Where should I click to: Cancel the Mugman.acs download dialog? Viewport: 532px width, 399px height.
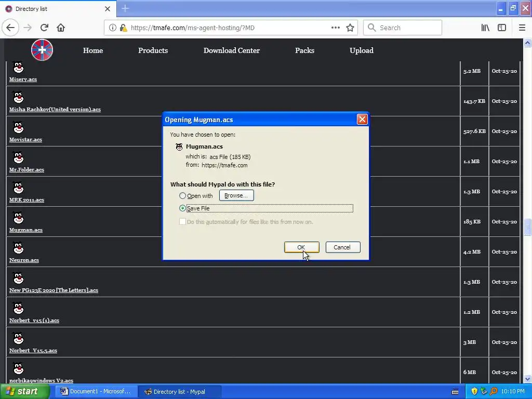pos(343,247)
